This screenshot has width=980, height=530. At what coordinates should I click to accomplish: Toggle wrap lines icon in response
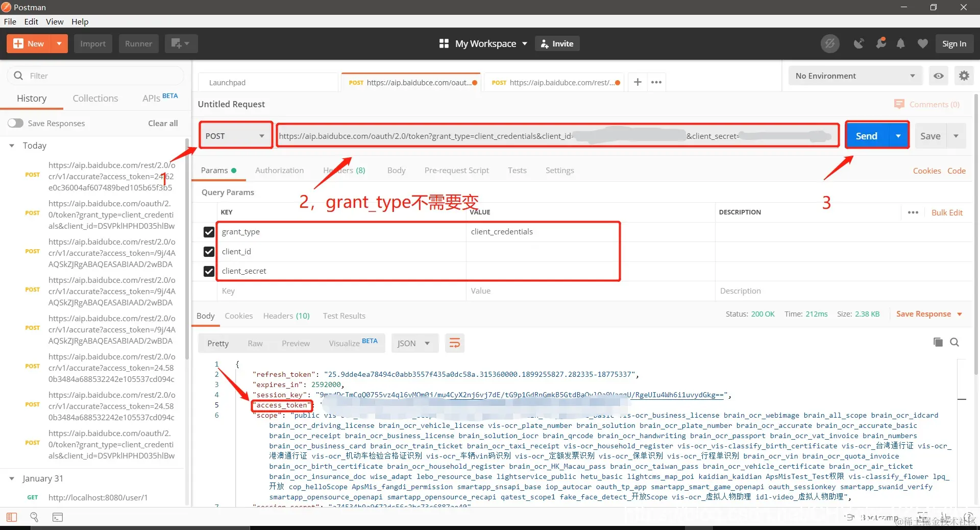(454, 343)
